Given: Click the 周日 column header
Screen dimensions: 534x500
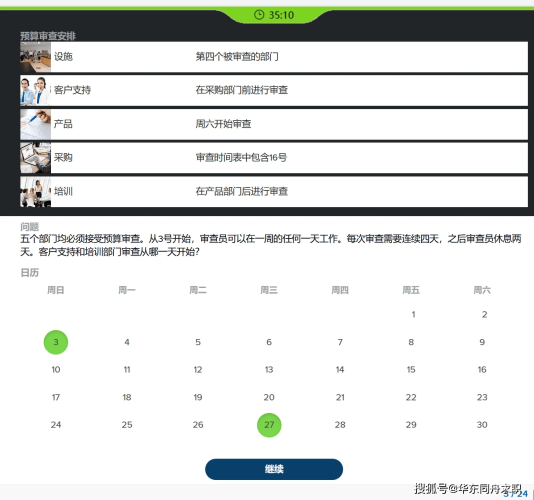Looking at the screenshot, I should point(56,290).
